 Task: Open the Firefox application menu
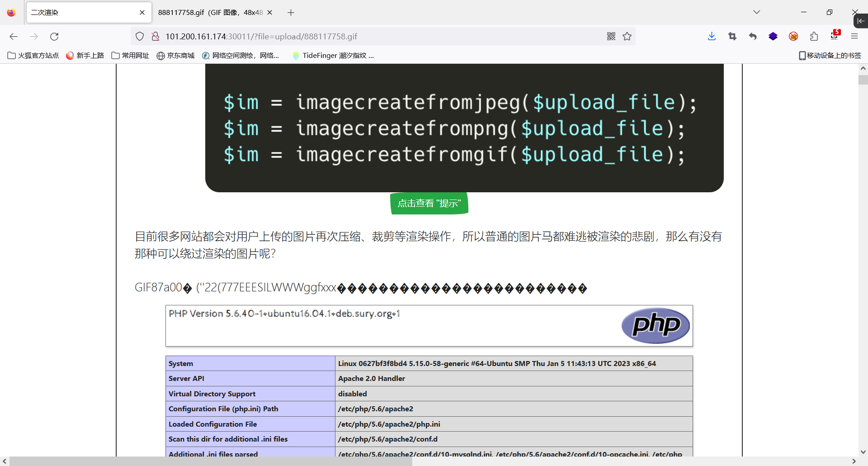[854, 37]
